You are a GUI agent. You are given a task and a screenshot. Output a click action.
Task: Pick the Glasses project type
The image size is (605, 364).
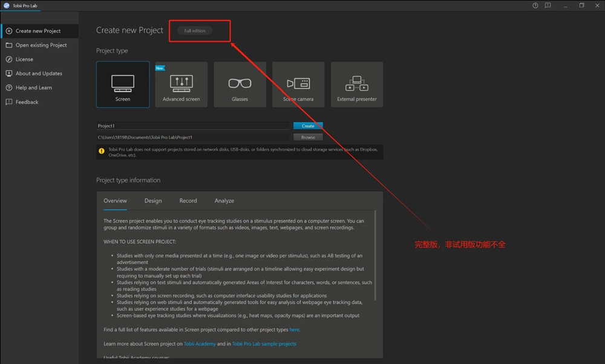click(240, 85)
